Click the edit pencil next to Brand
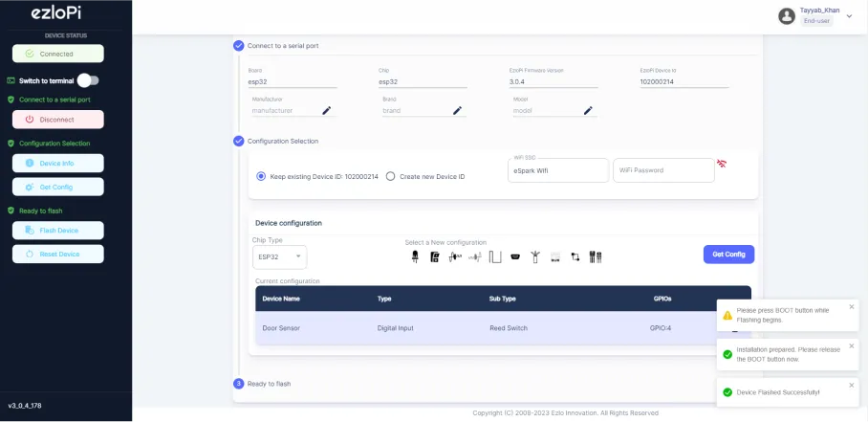 (x=457, y=110)
